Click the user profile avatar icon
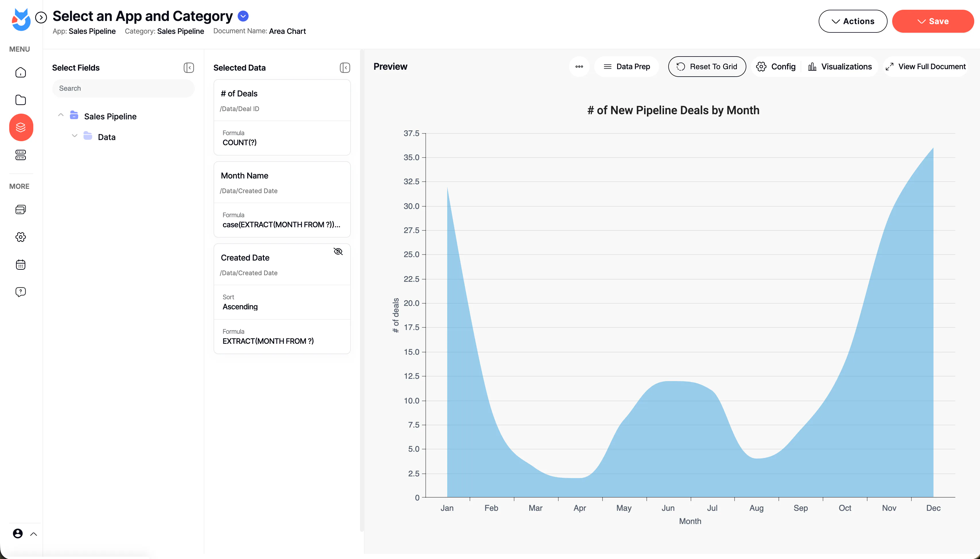 click(18, 533)
